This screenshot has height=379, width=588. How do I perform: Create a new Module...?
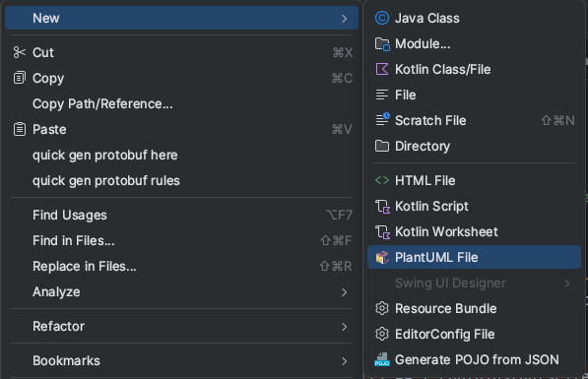474,44
